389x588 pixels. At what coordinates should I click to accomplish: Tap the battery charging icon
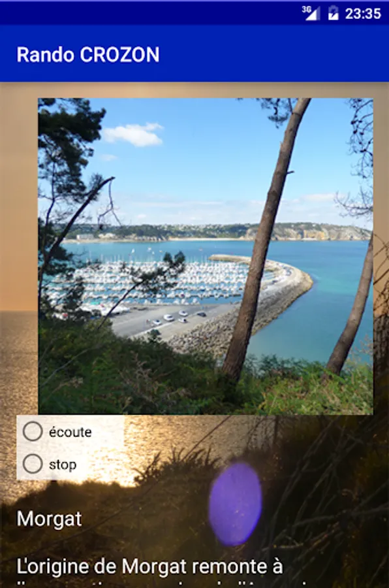(333, 14)
